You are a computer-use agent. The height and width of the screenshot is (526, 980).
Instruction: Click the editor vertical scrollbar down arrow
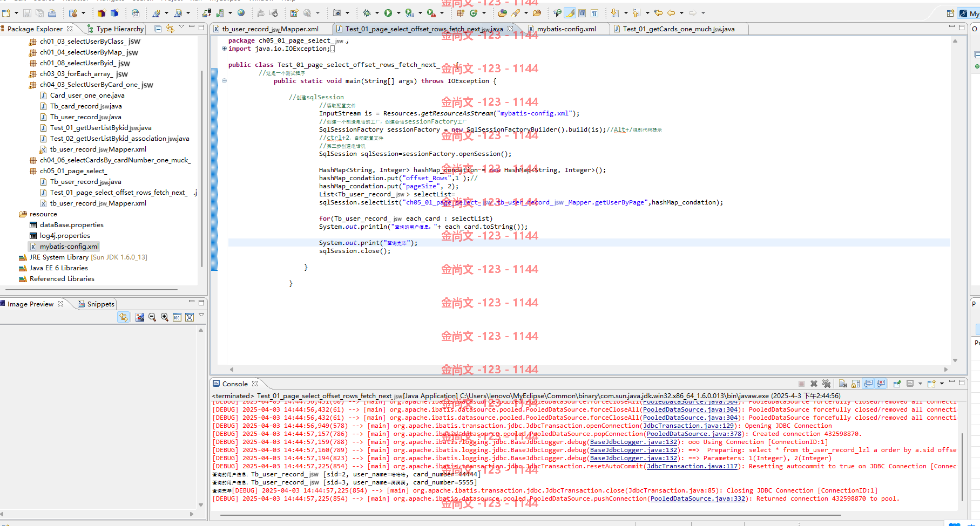[955, 360]
